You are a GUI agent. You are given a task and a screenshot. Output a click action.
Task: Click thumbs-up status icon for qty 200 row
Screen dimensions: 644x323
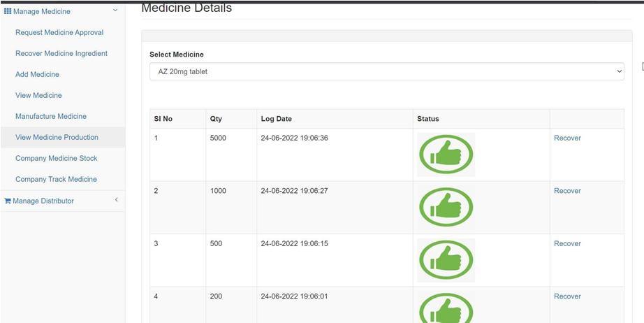[446, 306]
